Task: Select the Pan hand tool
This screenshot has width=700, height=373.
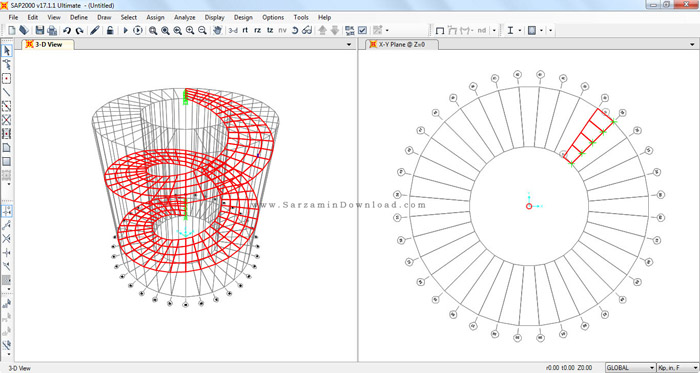Action: click(217, 30)
